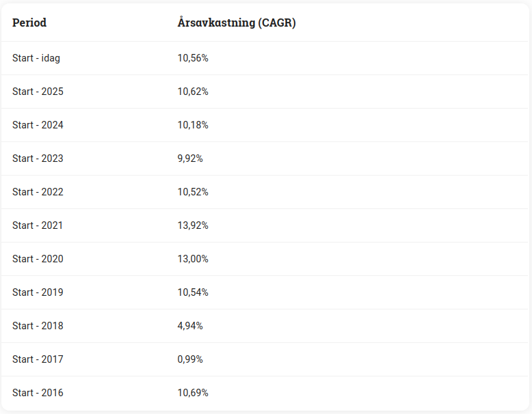Select the 'Start - 2023' row label
Screen dimensions: 532x414
click(x=38, y=158)
